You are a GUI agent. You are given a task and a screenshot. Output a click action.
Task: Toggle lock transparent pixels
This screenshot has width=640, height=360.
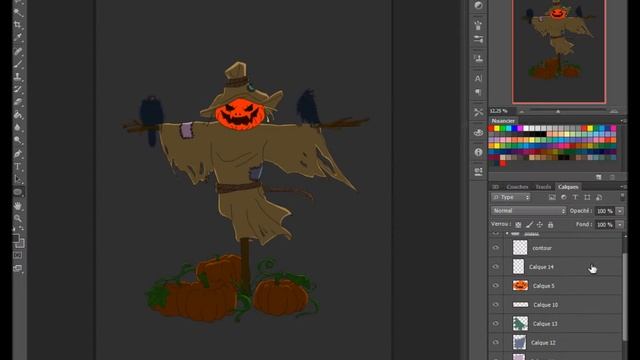518,224
